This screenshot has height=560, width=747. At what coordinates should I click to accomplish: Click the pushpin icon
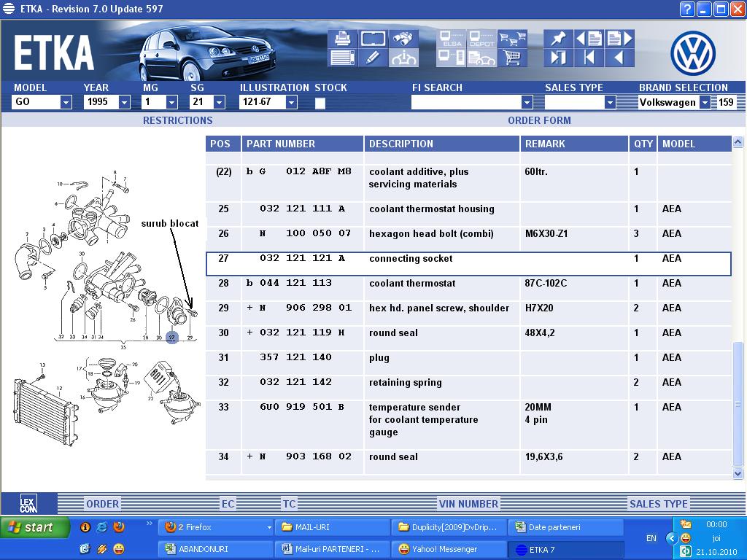pos(558,39)
